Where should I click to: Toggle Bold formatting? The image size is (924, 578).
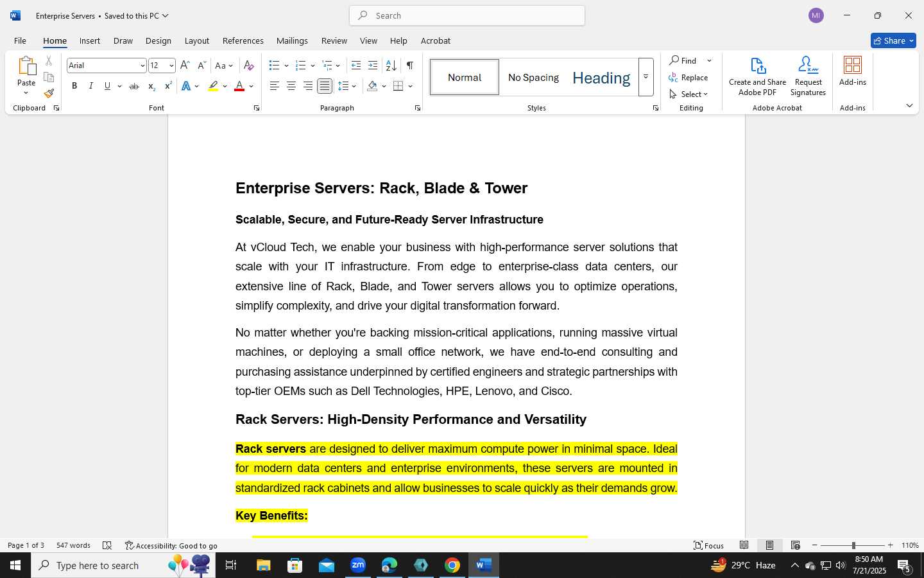[74, 86]
